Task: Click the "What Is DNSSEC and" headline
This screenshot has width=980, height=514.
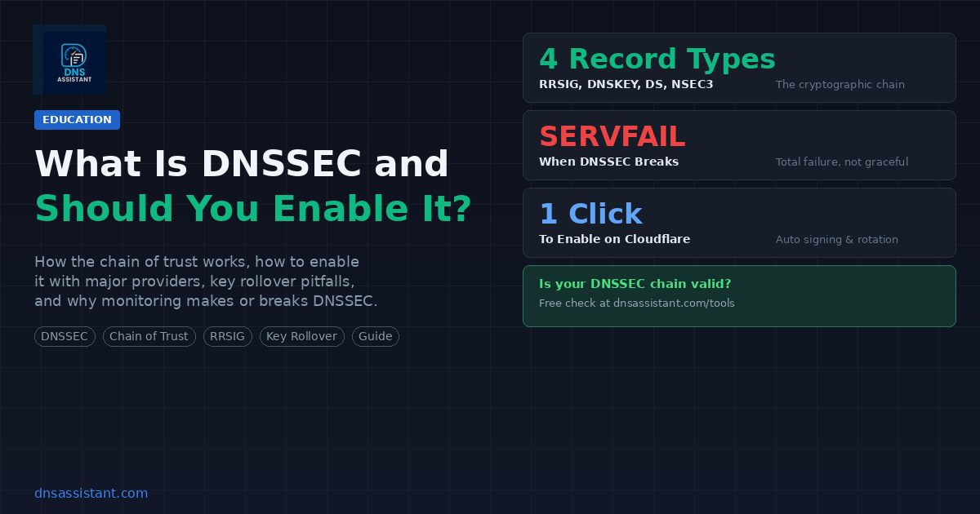Action: pyautogui.click(x=242, y=164)
